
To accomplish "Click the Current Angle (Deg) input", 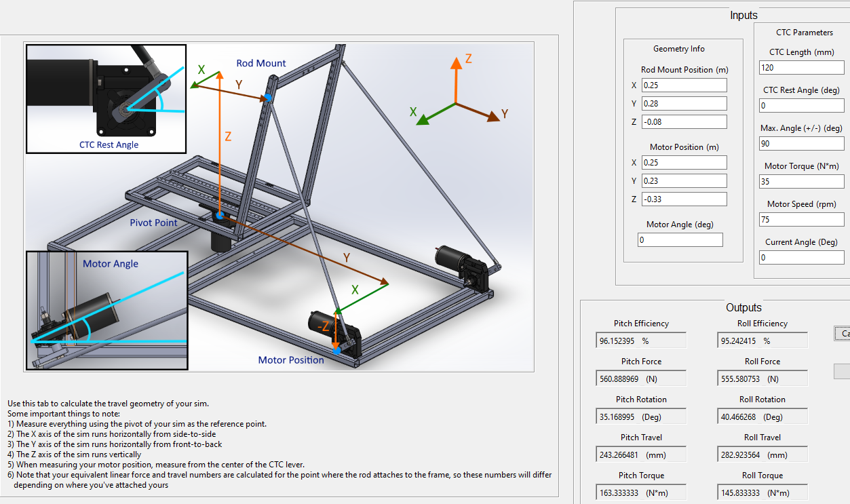I will coord(802,258).
